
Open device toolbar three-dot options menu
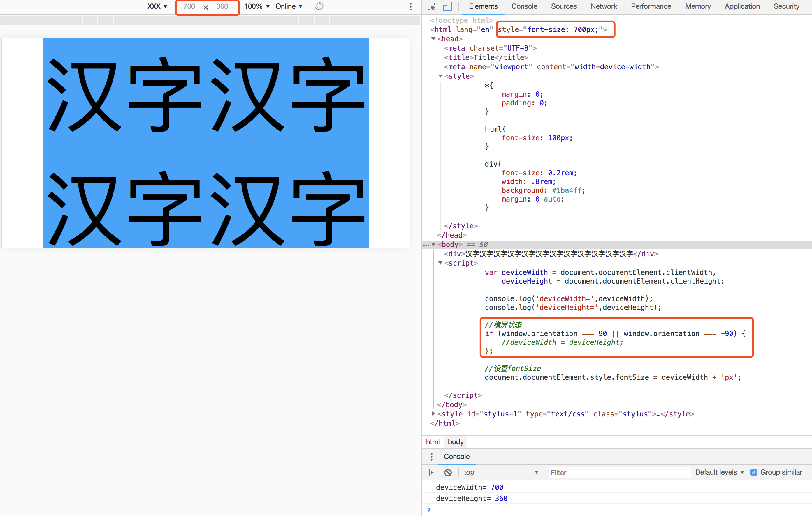pos(410,6)
